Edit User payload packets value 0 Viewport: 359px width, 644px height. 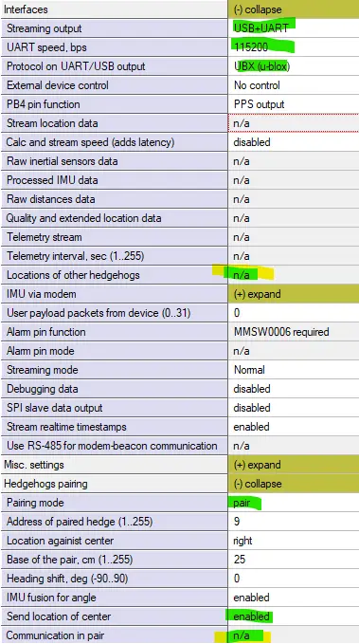pos(294,313)
